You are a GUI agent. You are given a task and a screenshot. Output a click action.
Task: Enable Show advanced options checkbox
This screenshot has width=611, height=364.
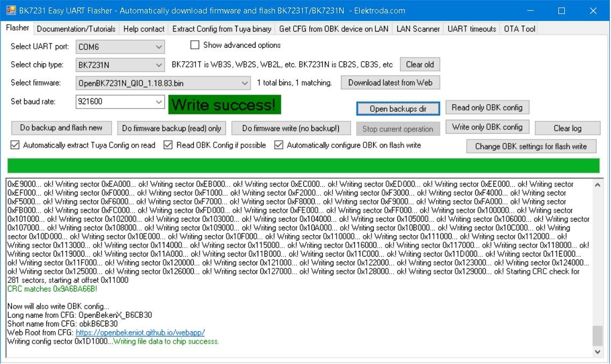click(x=194, y=45)
